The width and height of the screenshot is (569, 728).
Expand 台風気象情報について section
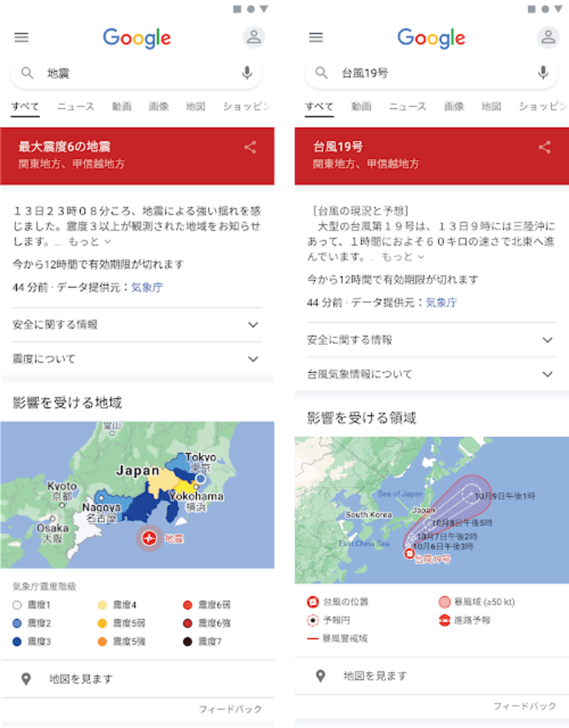(x=432, y=374)
